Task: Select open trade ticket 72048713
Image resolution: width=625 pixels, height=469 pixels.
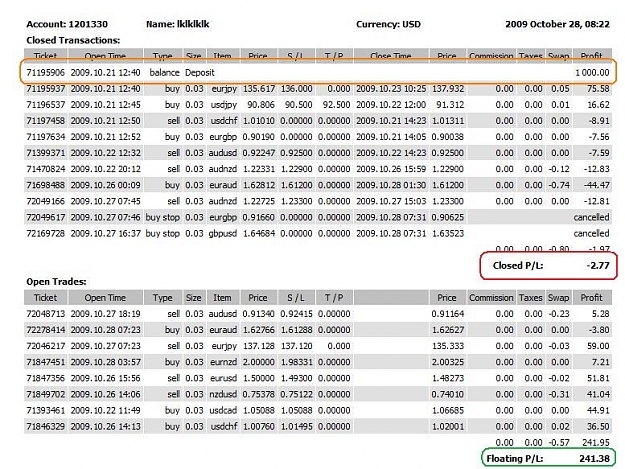Action: click(45, 314)
